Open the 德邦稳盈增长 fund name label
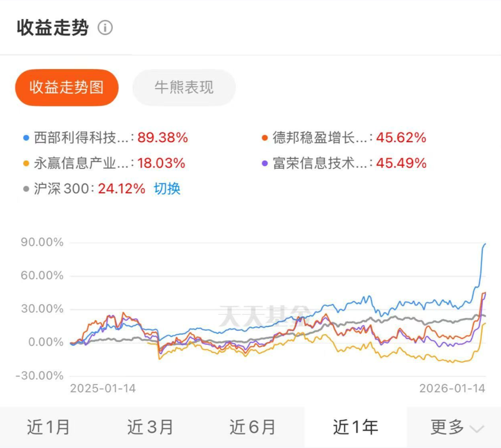Viewport: 501px width, 448px height. coord(320,138)
